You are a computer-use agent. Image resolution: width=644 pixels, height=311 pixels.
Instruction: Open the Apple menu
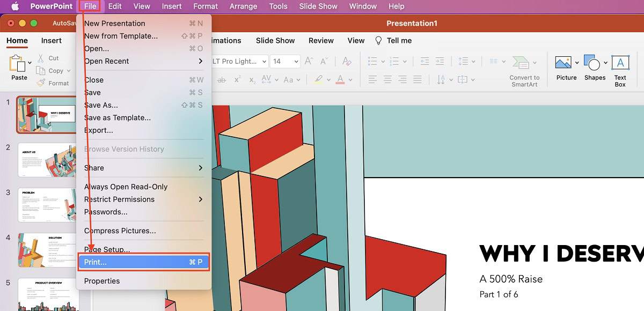14,6
